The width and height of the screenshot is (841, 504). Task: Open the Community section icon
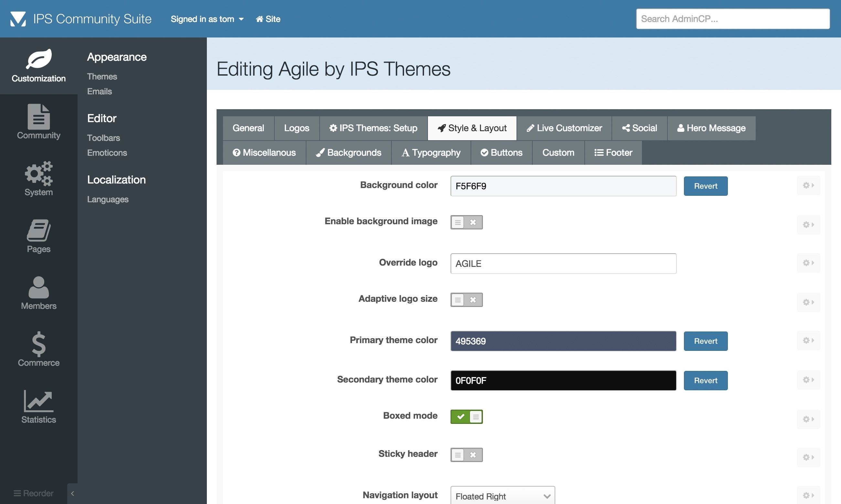click(x=38, y=117)
